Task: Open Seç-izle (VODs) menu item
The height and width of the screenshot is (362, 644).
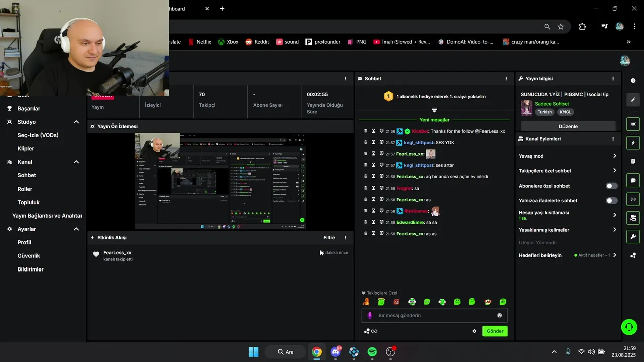Action: (38, 135)
